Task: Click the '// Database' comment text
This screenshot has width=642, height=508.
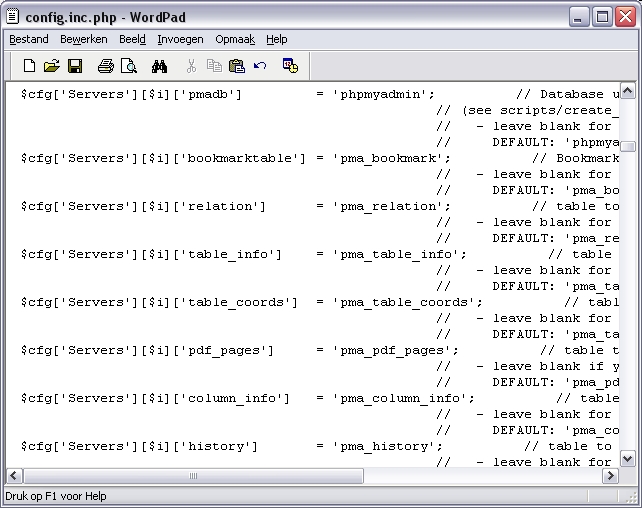Action: pos(560,95)
